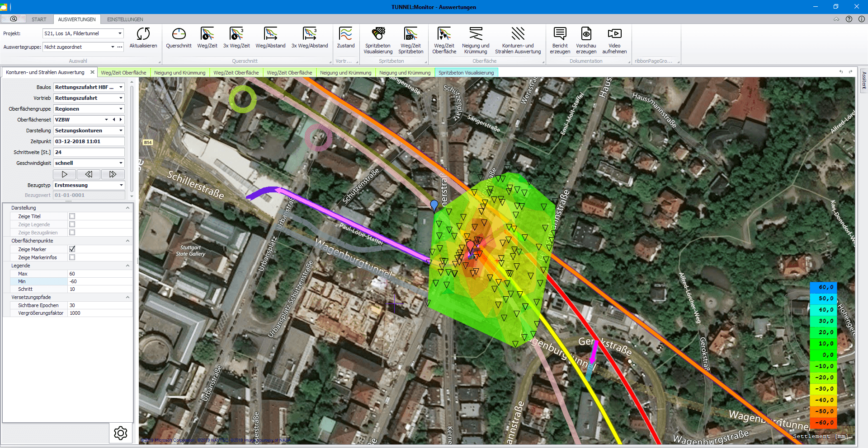The image size is (868, 448).
Task: Open Spritzbeton Visualisierung tool
Action: [378, 34]
